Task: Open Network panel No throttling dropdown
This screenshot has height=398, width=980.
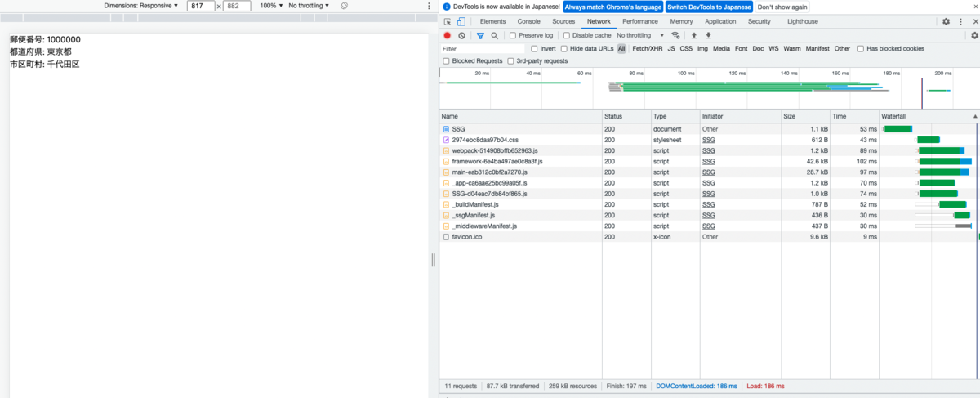Action: pyautogui.click(x=640, y=35)
